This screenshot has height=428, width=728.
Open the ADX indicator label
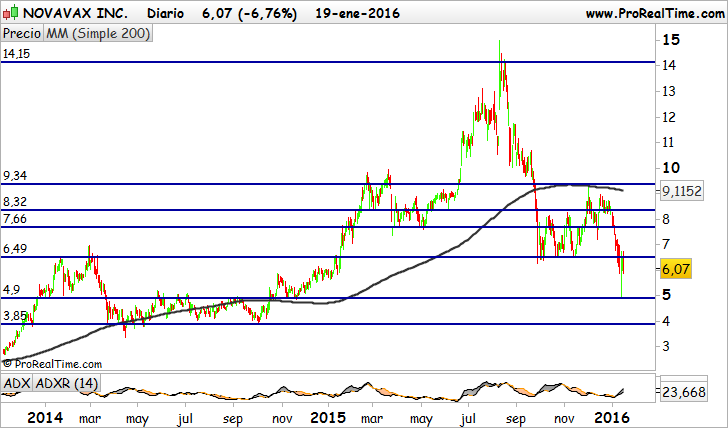coord(17,383)
